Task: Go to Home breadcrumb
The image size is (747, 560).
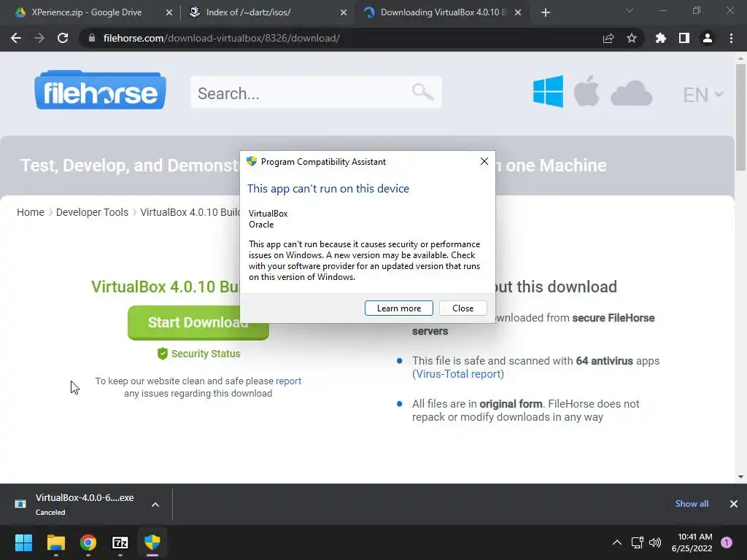Action: point(31,212)
